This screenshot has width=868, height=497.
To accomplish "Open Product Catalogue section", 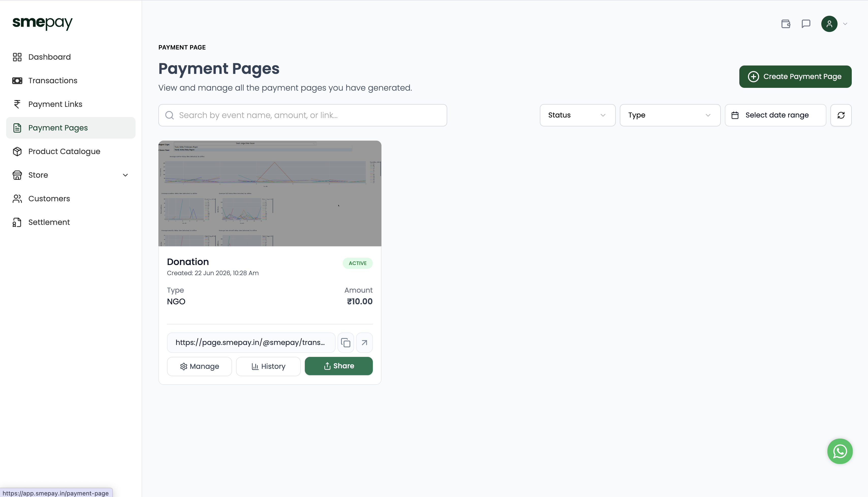I will pos(71,151).
